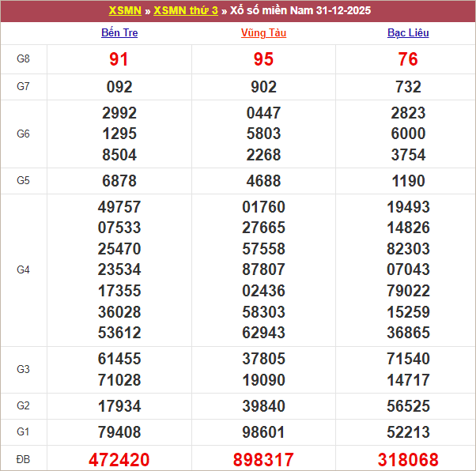Click G3 number 71540
Screen dimensions: 476x471
tap(408, 359)
